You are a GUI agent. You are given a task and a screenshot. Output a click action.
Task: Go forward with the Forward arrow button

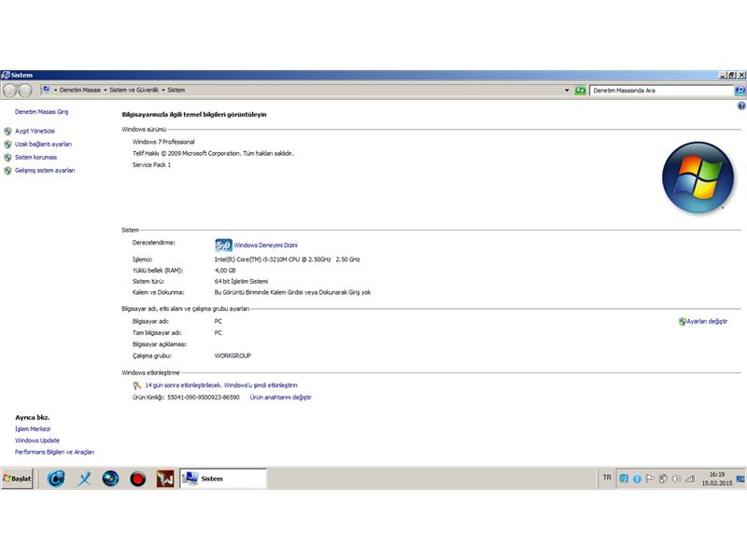[25, 90]
